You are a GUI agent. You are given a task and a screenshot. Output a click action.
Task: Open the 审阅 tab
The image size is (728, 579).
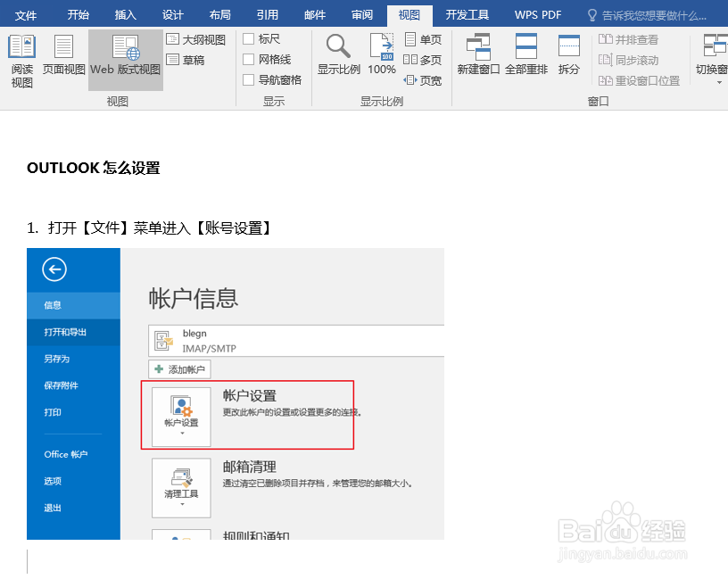362,15
